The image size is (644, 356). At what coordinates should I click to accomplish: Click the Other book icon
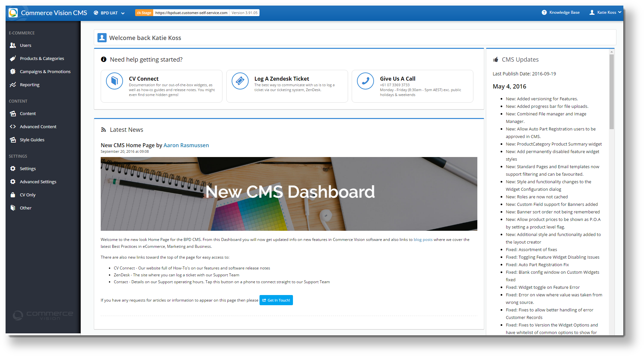(x=13, y=208)
